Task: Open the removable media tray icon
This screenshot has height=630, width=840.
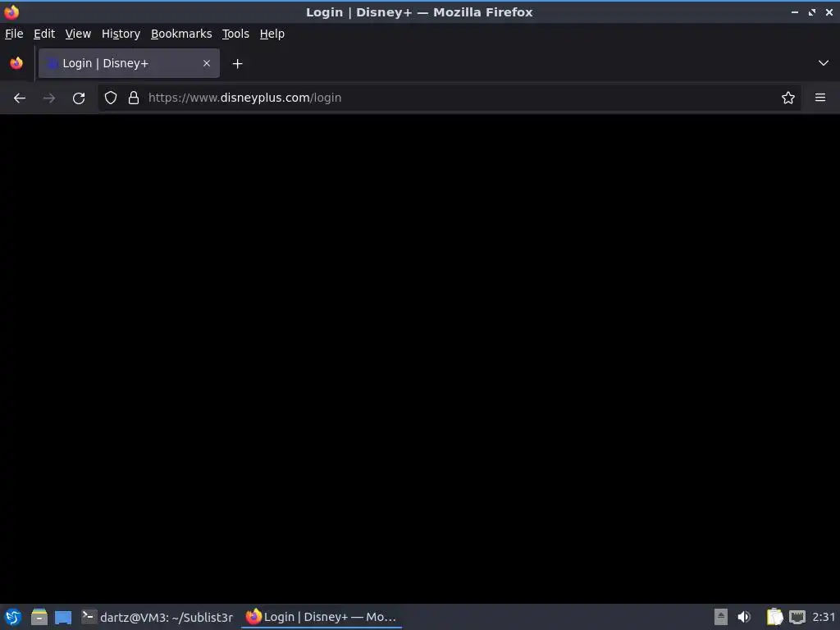Action: point(721,617)
